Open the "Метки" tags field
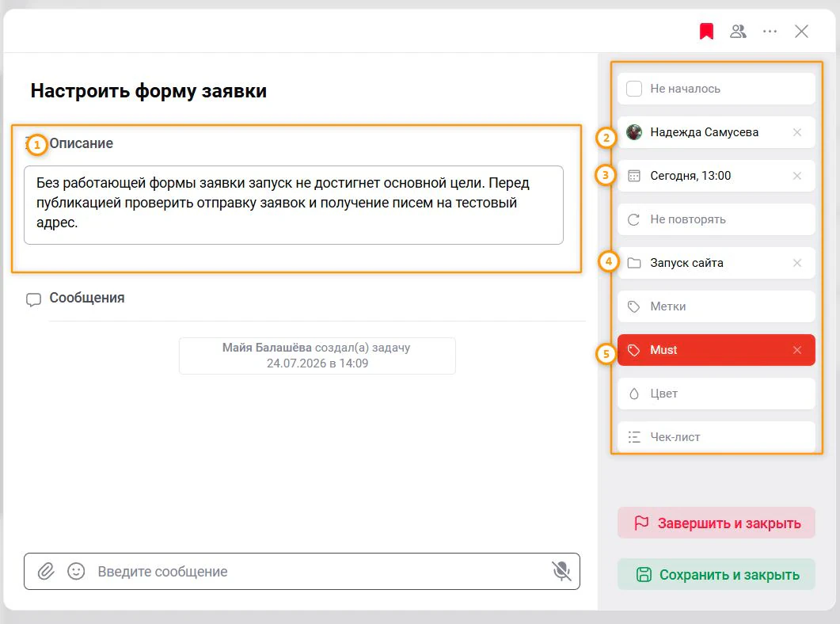Viewport: 840px width, 624px height. tap(716, 306)
